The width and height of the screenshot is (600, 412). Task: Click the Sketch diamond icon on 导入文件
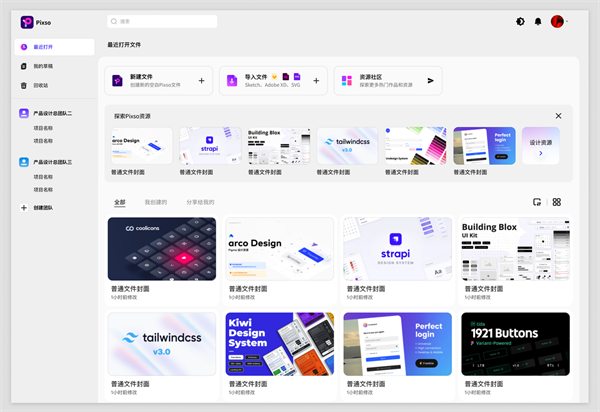coord(274,77)
